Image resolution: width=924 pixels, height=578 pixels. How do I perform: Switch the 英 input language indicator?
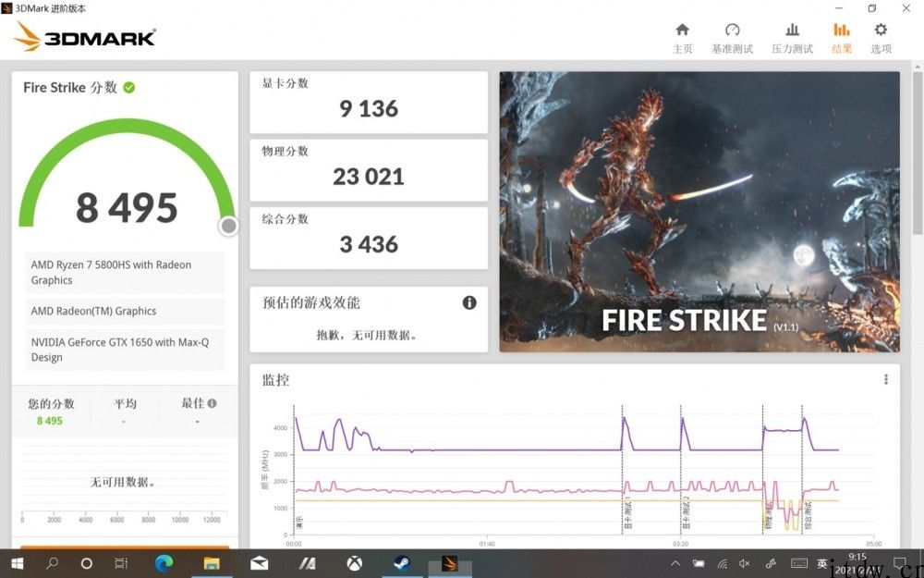(822, 563)
